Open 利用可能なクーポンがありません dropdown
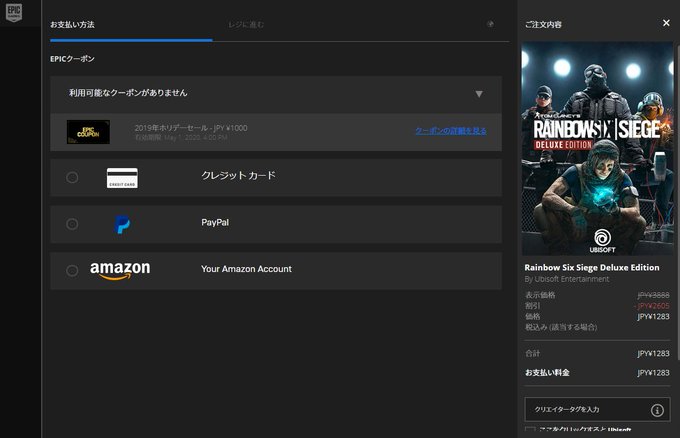The image size is (680, 438). click(x=276, y=95)
